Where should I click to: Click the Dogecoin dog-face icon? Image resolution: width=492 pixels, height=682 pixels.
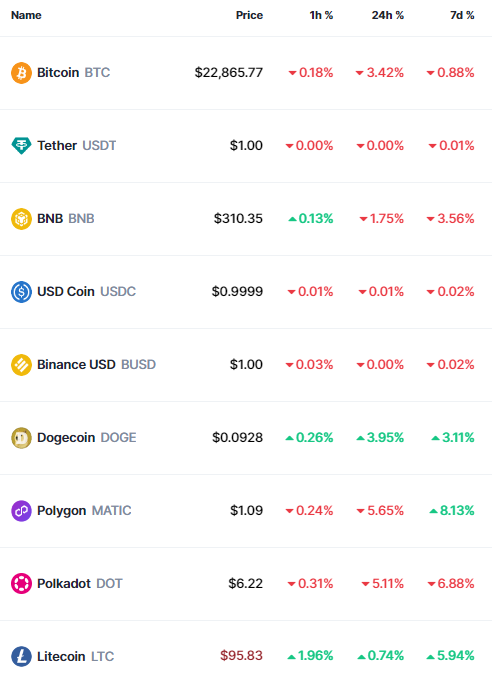[x=21, y=438]
